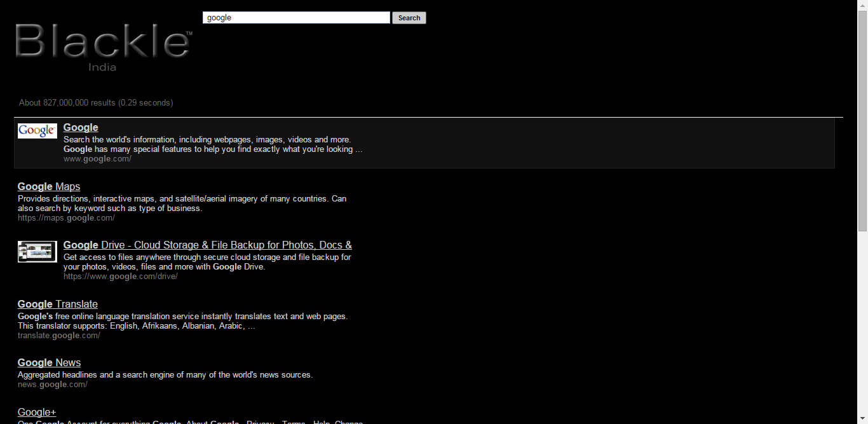This screenshot has height=424, width=868.
Task: Open the Google+ result link
Action: pyautogui.click(x=36, y=412)
